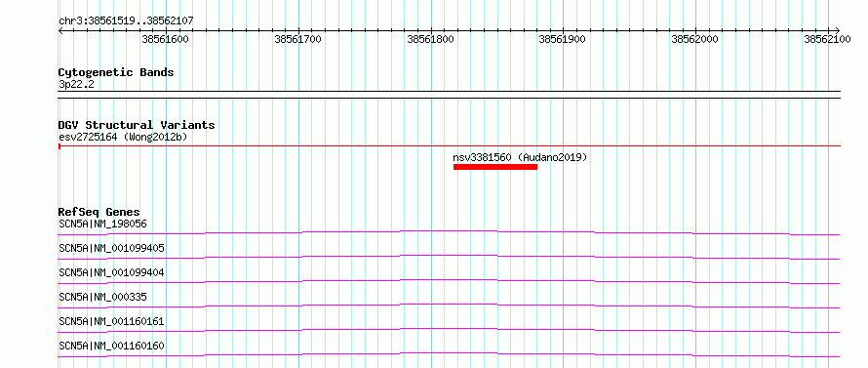The image size is (868, 368).
Task: Open the SCN5A|NM_000335 transcript label
Action: click(102, 297)
